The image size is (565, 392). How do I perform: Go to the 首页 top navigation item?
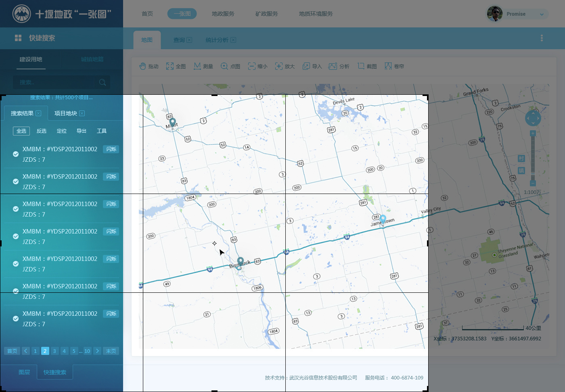coord(147,14)
